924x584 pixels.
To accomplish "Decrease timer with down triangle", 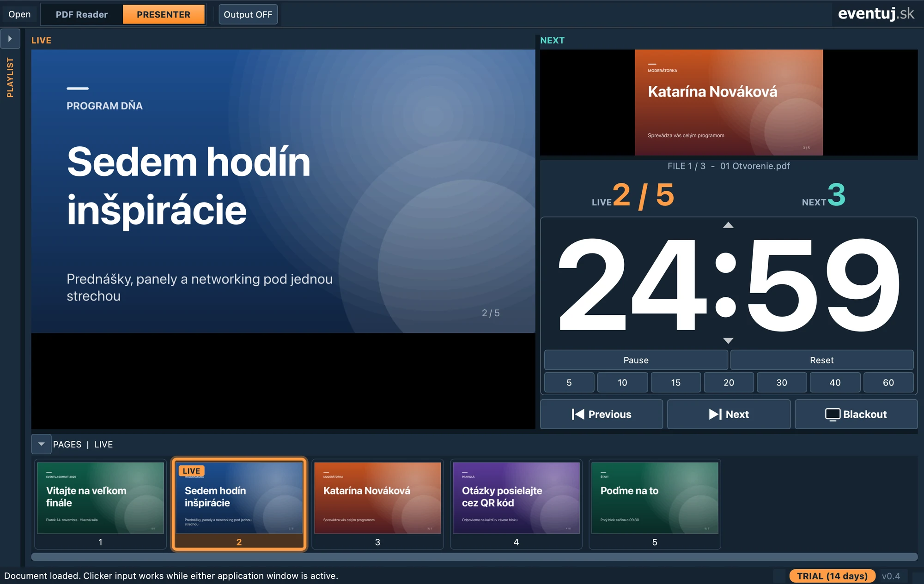I will pos(728,341).
